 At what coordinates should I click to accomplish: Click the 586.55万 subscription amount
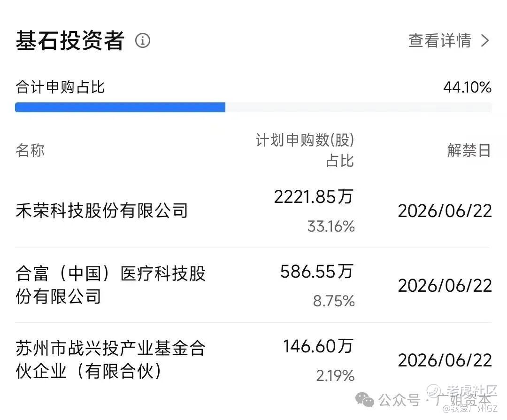click(x=316, y=272)
